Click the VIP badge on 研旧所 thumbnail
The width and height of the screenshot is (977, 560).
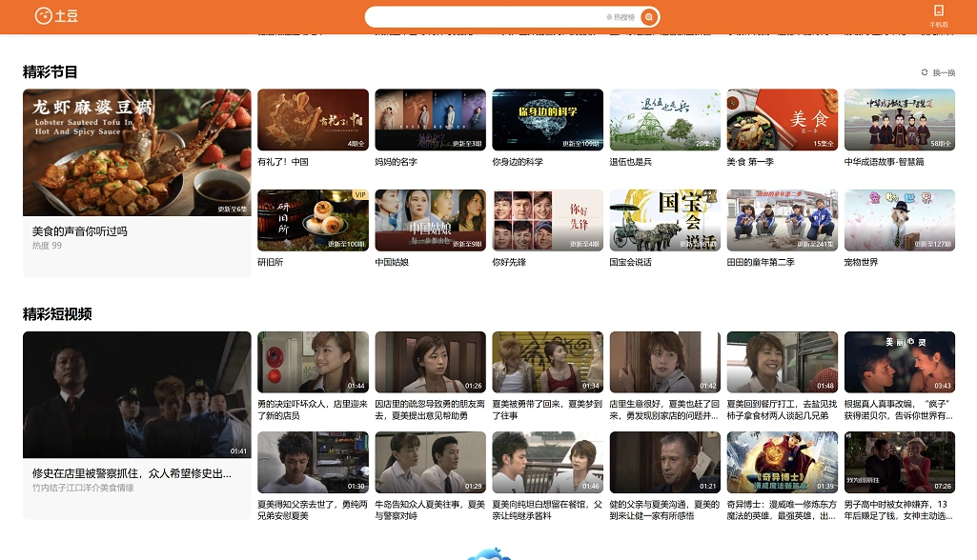click(359, 194)
